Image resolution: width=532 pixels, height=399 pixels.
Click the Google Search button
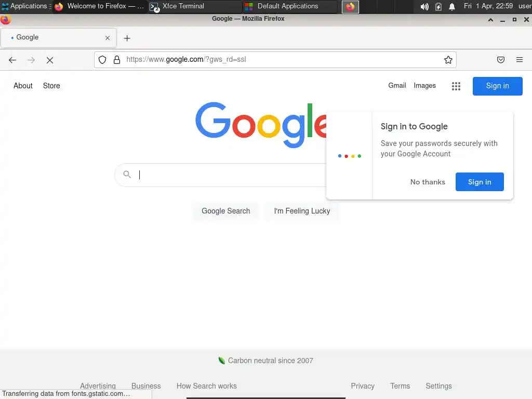point(225,211)
